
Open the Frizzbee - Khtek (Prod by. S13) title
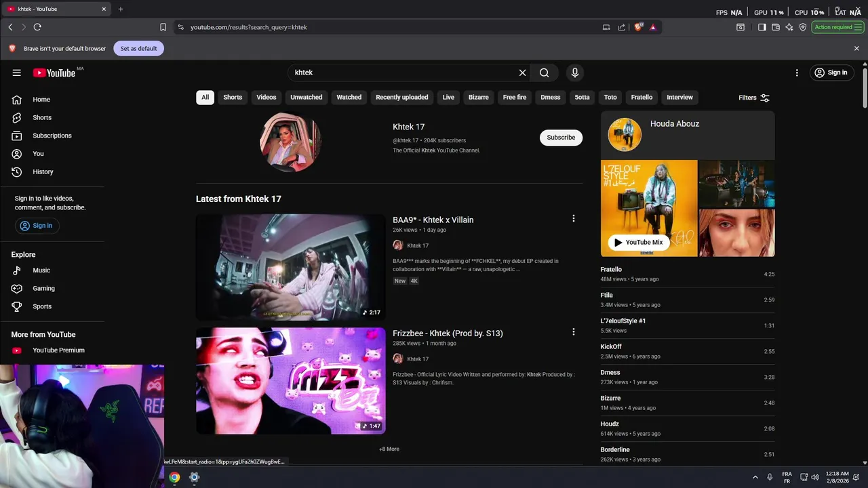point(448,333)
